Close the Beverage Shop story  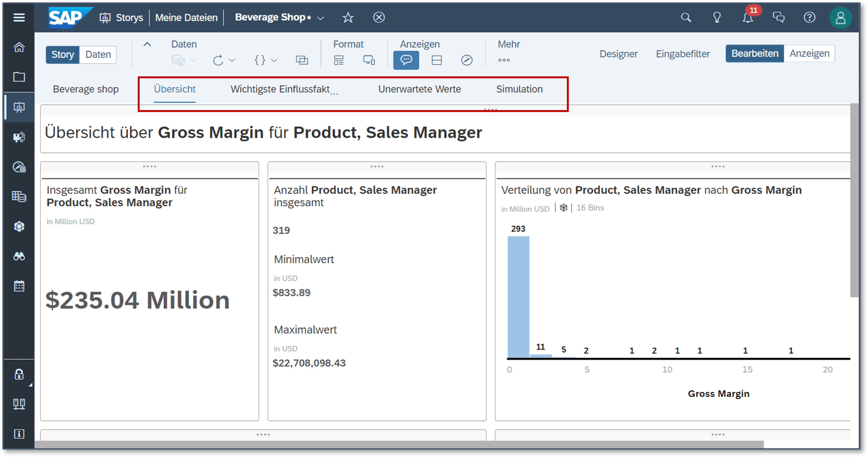click(379, 17)
